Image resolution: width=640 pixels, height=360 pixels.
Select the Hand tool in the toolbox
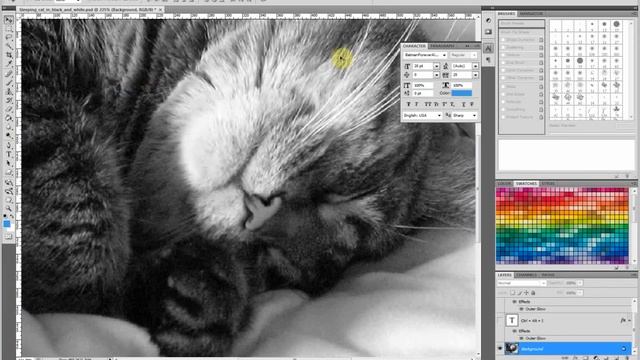[9, 200]
